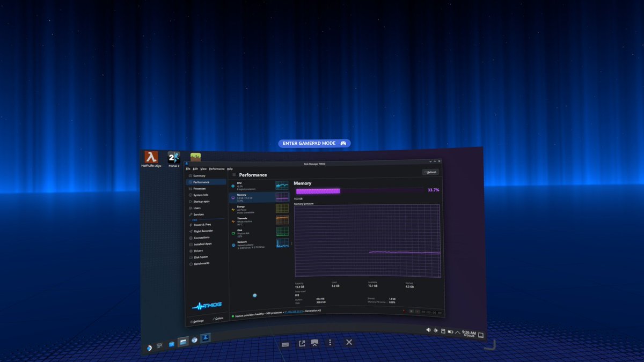Select the Network performance item
This screenshot has width=644, height=362.
pos(260,243)
